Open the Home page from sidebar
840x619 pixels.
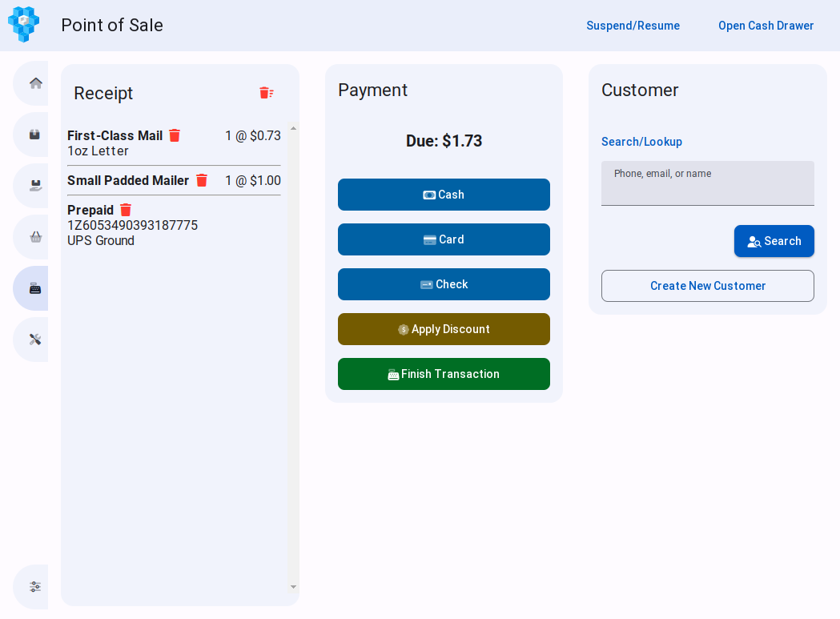(35, 83)
